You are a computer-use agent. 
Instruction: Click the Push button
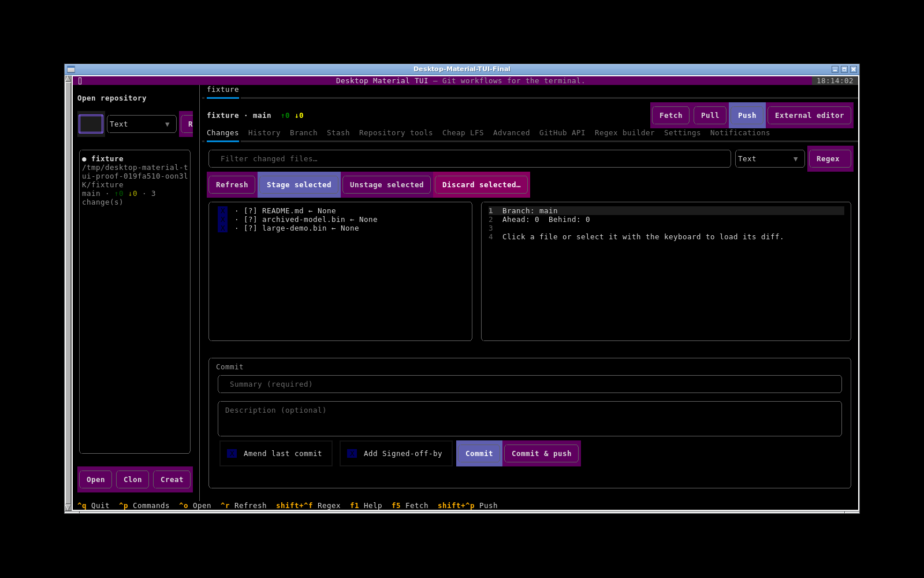click(x=747, y=116)
